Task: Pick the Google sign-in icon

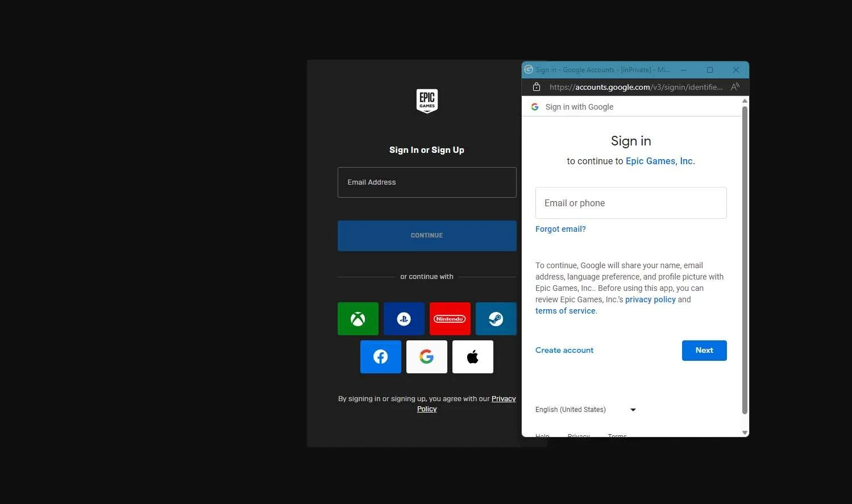Action: click(427, 357)
